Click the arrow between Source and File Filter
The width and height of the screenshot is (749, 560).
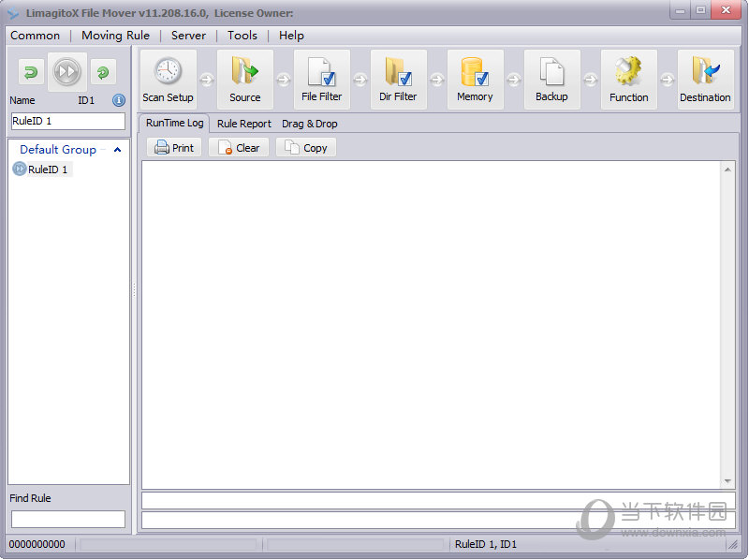[284, 80]
